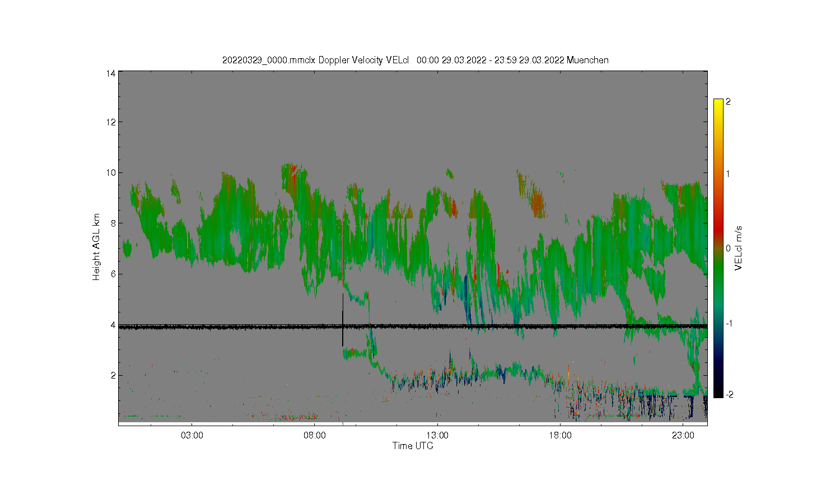Click the plot title '20220329_0000.mmclx Doppler Velocity VELcl'
Screen dimensions: 840x504
click(x=315, y=60)
